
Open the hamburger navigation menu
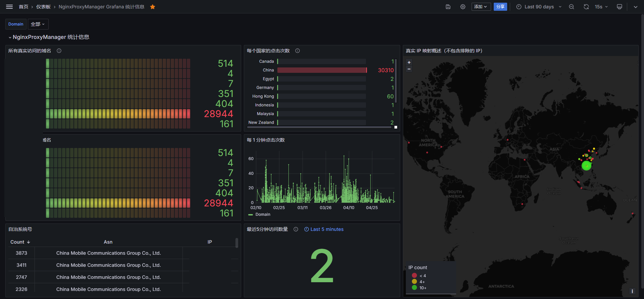click(x=9, y=7)
